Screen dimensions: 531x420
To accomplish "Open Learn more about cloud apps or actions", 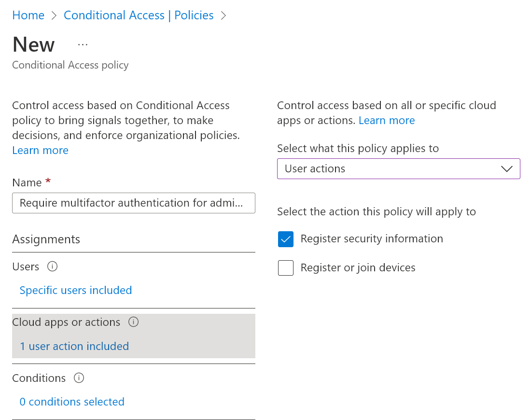I will 386,120.
